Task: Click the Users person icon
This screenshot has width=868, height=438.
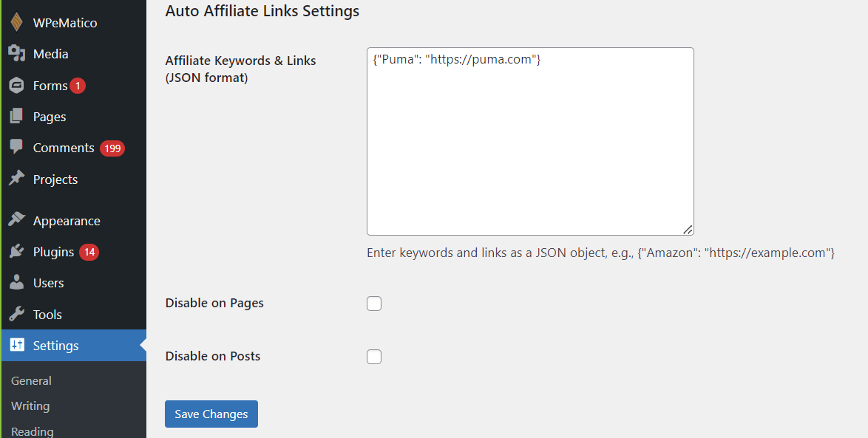Action: [16, 283]
